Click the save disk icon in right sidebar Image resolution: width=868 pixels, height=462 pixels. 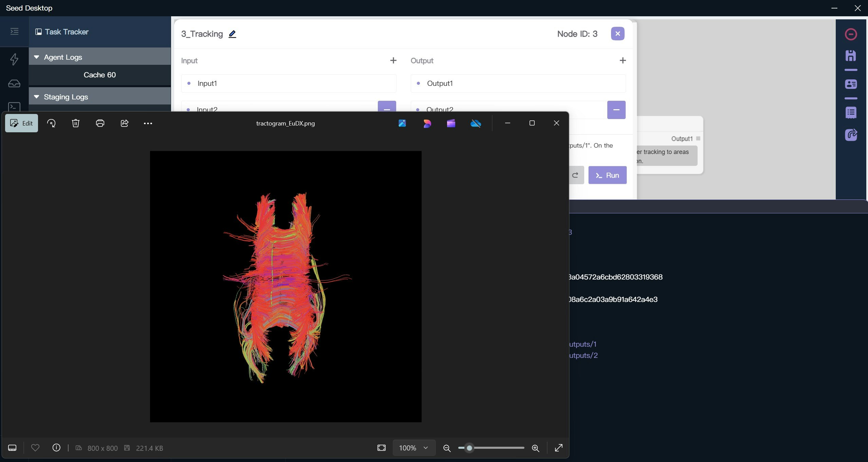pyautogui.click(x=851, y=56)
